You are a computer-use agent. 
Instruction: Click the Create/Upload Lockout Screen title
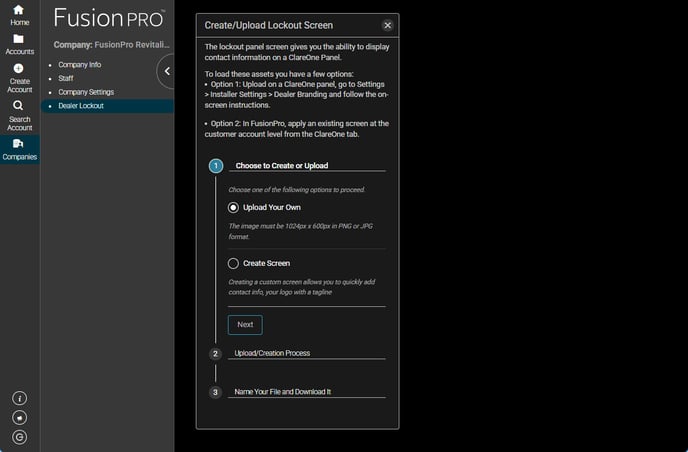pyautogui.click(x=269, y=25)
